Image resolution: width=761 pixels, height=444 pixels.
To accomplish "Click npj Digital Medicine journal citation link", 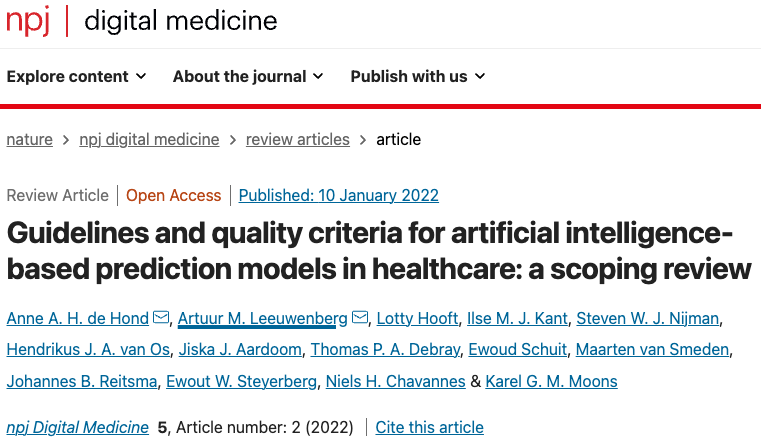I will [x=77, y=428].
